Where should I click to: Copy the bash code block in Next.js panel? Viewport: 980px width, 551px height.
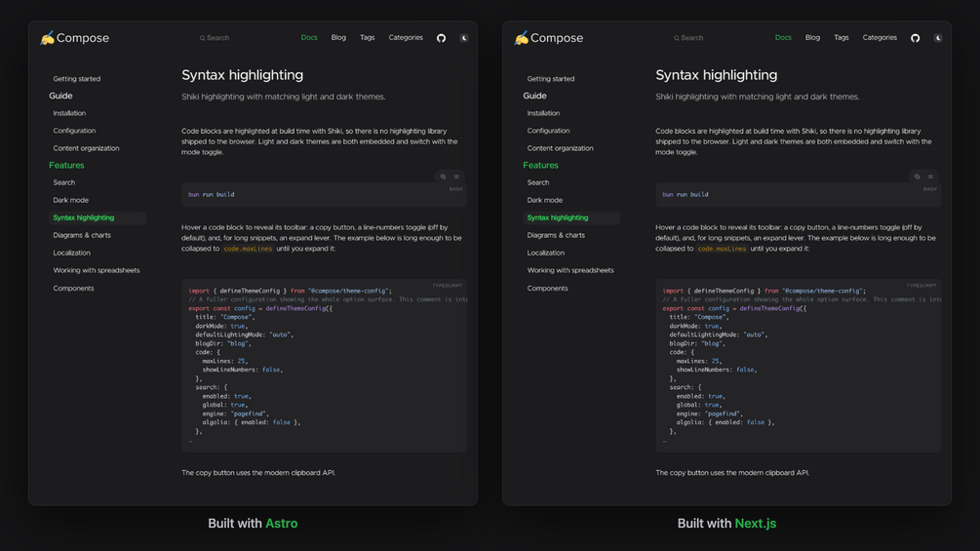[917, 177]
